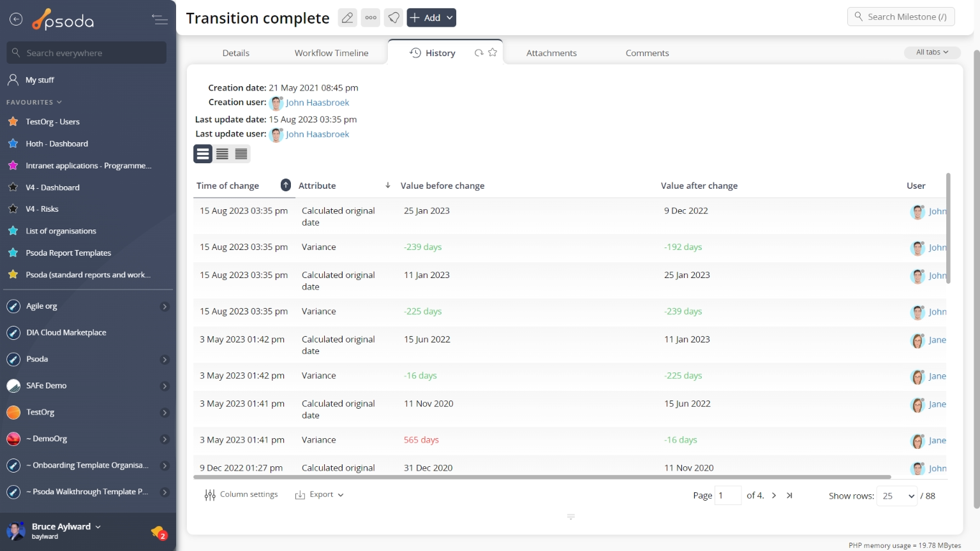
Task: Select the medium row density view
Action: (222, 154)
